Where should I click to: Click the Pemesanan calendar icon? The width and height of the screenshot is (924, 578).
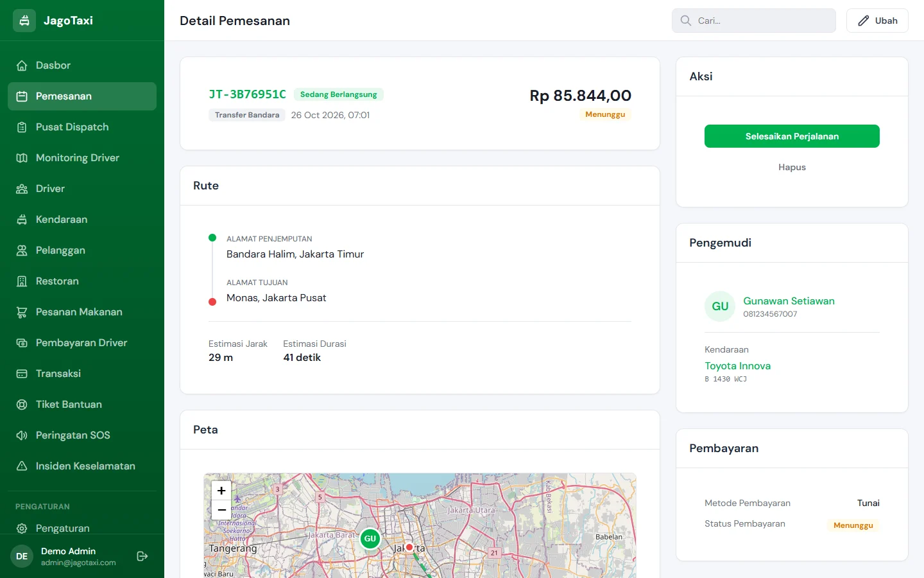22,96
